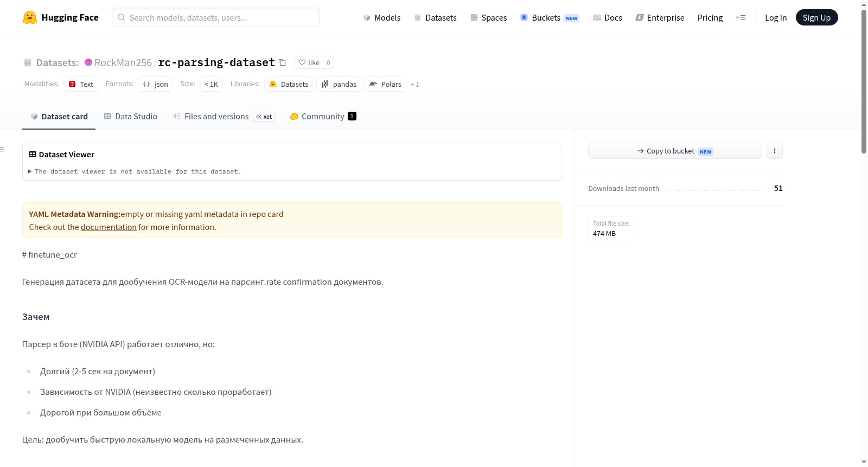Switch to the Dataset card tab

59,117
